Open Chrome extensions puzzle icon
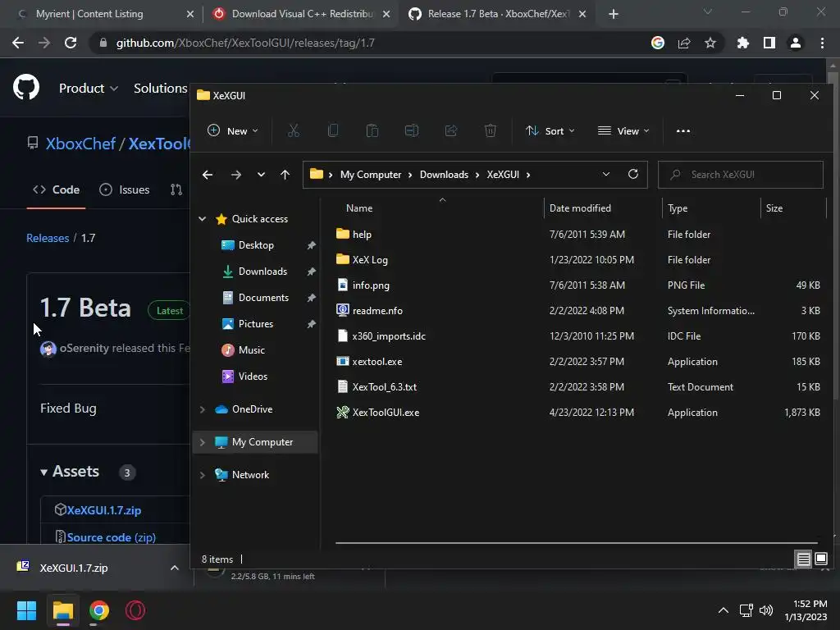The height and width of the screenshot is (630, 840). 743,43
